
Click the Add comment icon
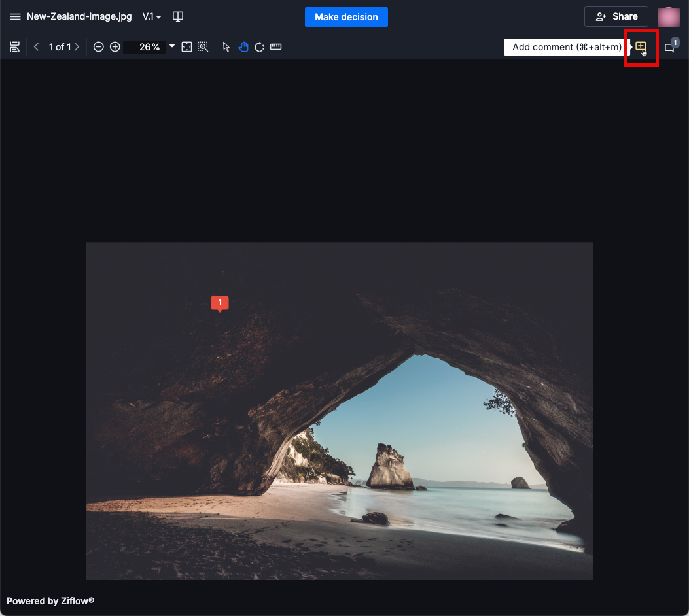(x=641, y=47)
